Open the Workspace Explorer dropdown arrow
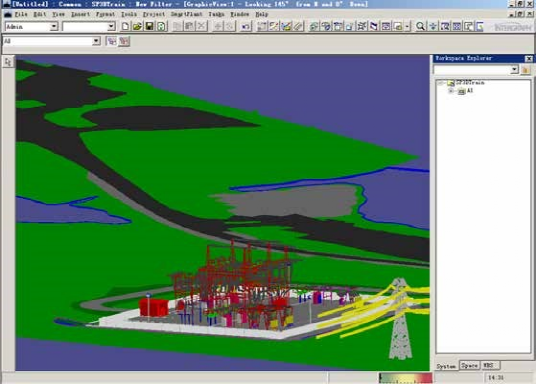 tap(514, 70)
